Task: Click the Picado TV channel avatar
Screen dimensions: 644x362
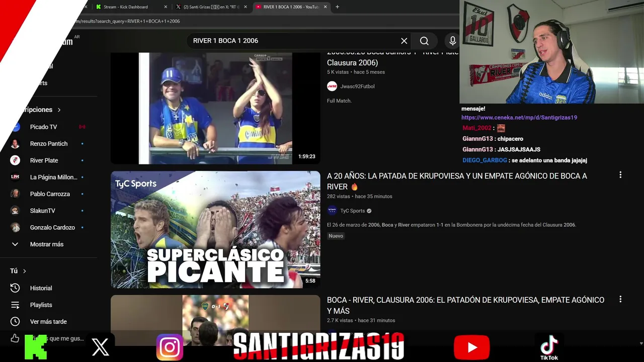Action: [x=16, y=127]
